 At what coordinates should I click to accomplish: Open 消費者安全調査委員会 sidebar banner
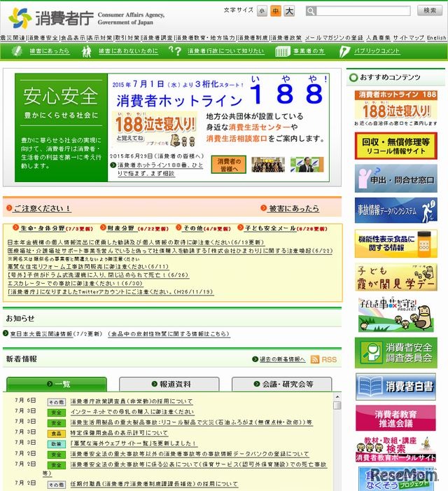click(x=395, y=353)
